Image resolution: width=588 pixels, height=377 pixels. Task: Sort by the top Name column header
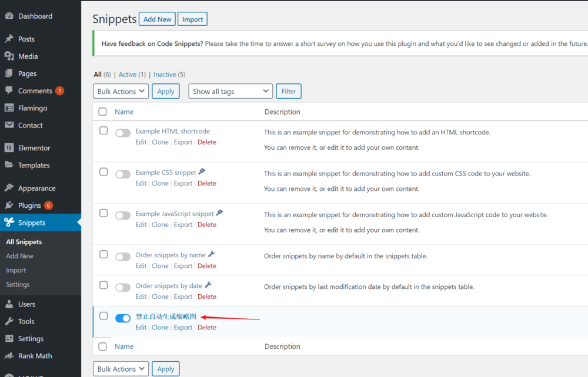(124, 112)
